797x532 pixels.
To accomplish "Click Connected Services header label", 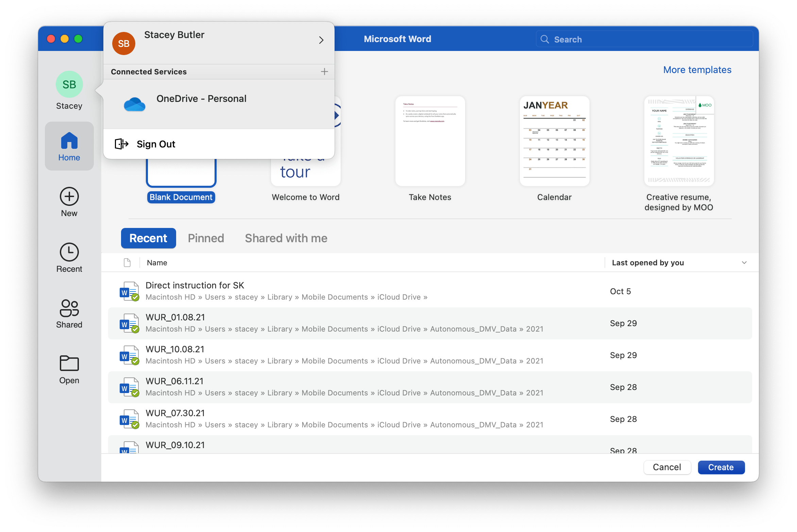I will [x=149, y=72].
